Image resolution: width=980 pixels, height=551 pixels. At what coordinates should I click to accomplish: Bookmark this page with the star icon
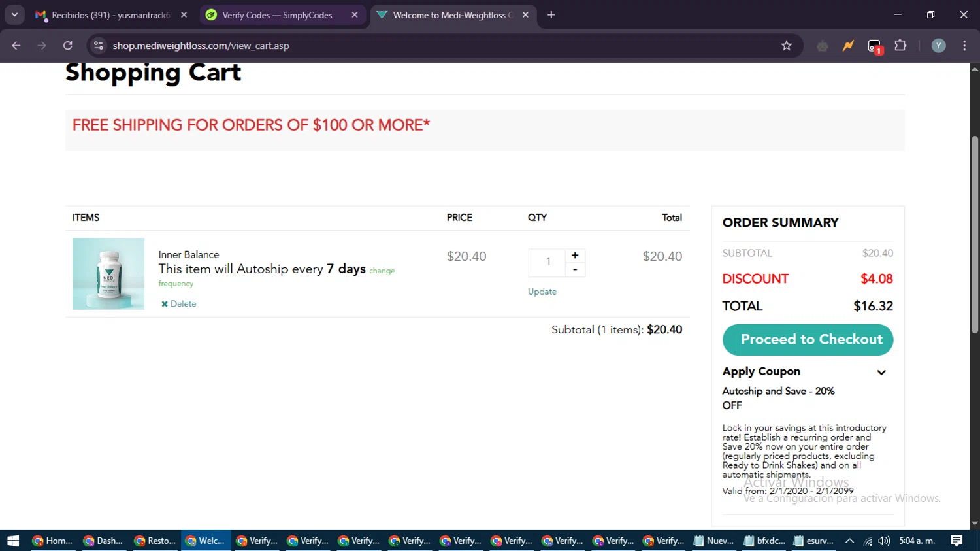click(x=787, y=46)
